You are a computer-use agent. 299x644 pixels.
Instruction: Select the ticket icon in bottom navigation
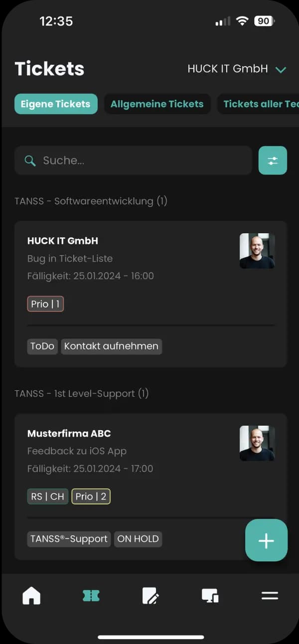click(91, 596)
